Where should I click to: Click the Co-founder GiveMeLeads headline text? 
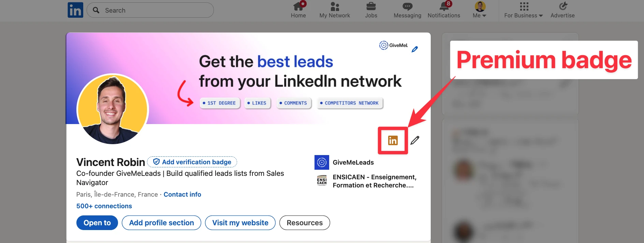click(180, 178)
